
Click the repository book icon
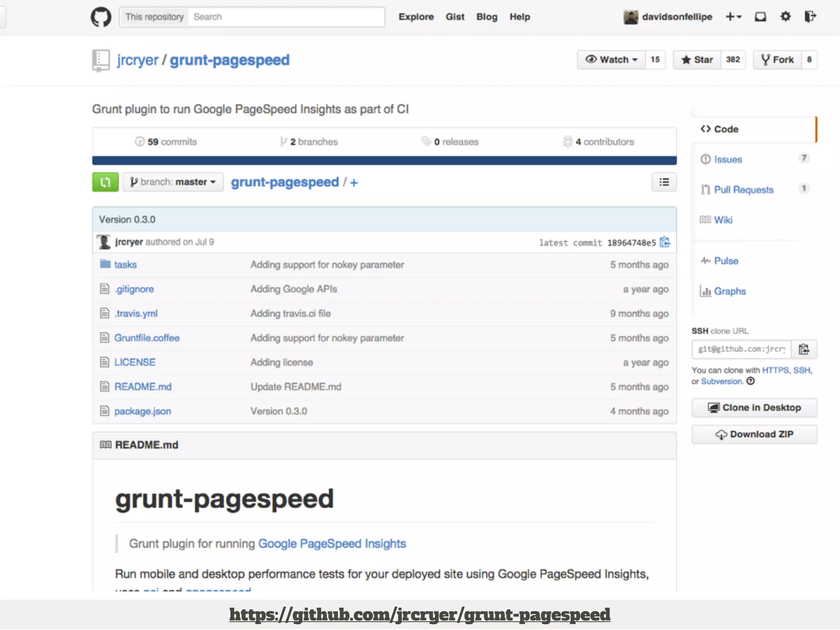tap(101, 61)
